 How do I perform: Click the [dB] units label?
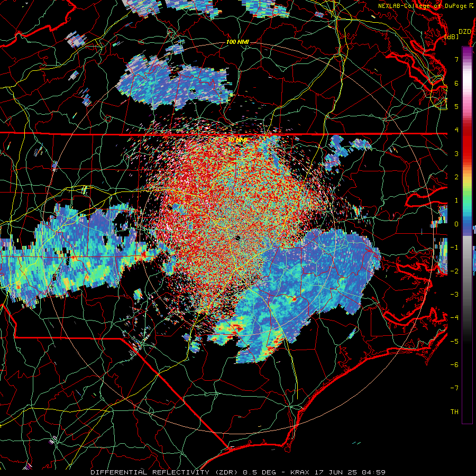452,36
